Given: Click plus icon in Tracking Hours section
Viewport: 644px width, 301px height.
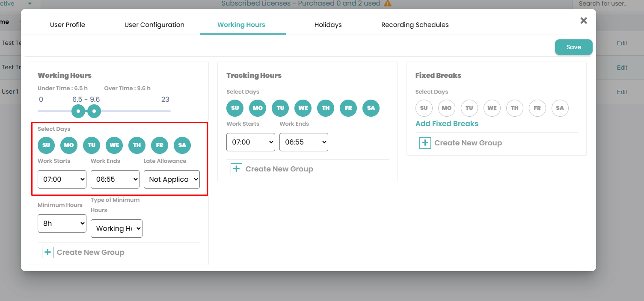Looking at the screenshot, I should [236, 169].
